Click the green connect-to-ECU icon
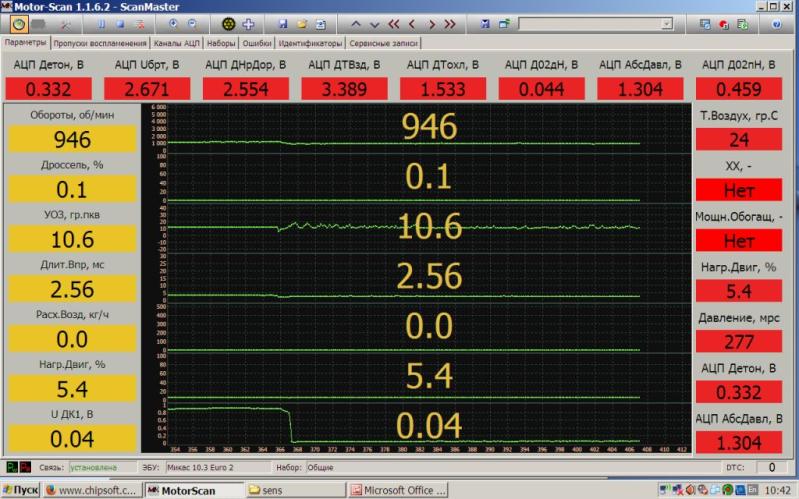Screen dimensions: 799x499 click(17, 24)
